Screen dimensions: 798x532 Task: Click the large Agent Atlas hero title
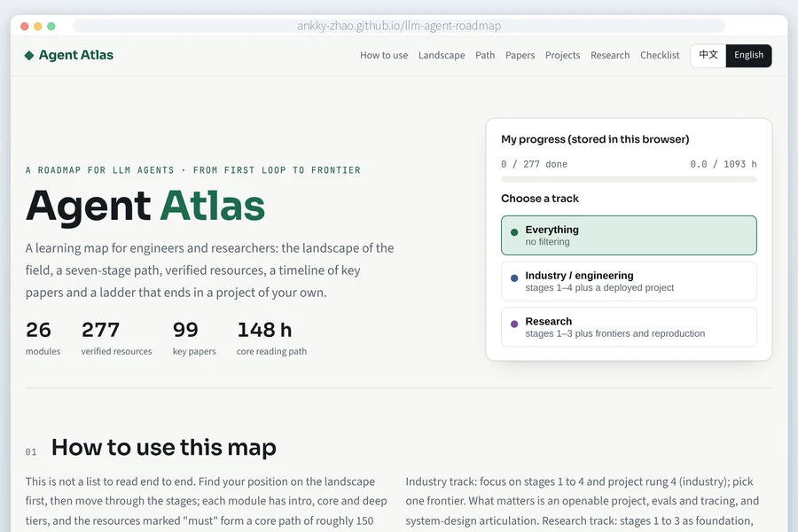pos(145,206)
